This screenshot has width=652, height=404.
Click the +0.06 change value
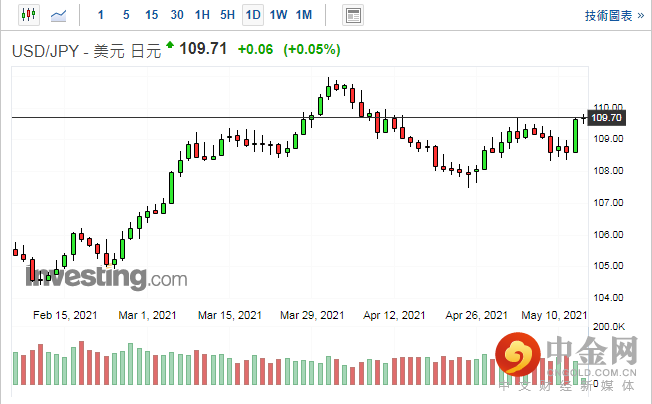point(255,49)
